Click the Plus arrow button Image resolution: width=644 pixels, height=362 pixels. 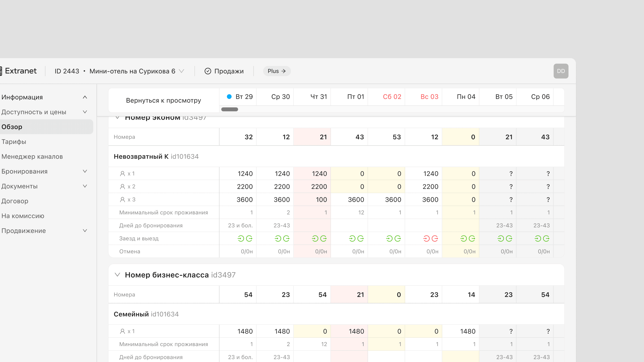(277, 71)
